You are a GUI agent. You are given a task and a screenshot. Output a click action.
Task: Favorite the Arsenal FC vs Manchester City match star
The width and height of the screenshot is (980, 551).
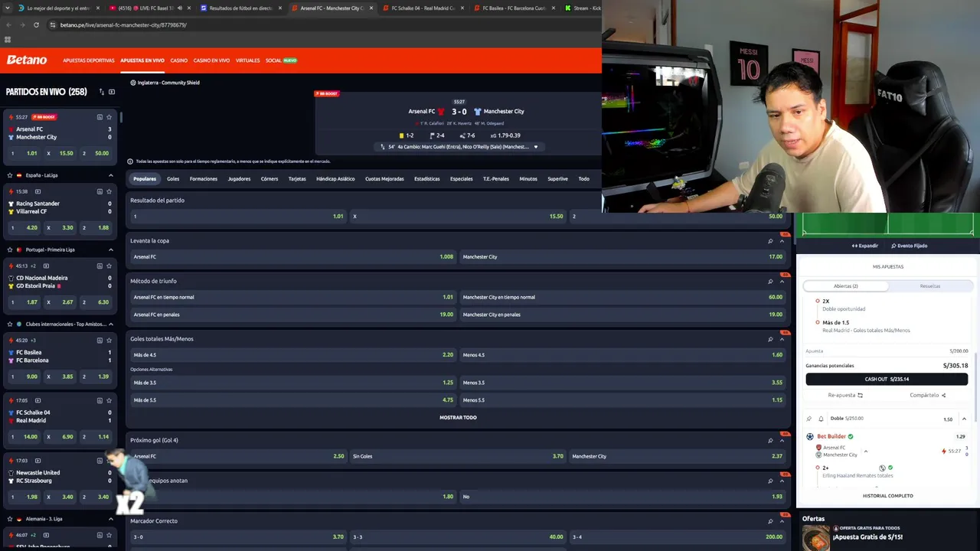click(x=109, y=117)
